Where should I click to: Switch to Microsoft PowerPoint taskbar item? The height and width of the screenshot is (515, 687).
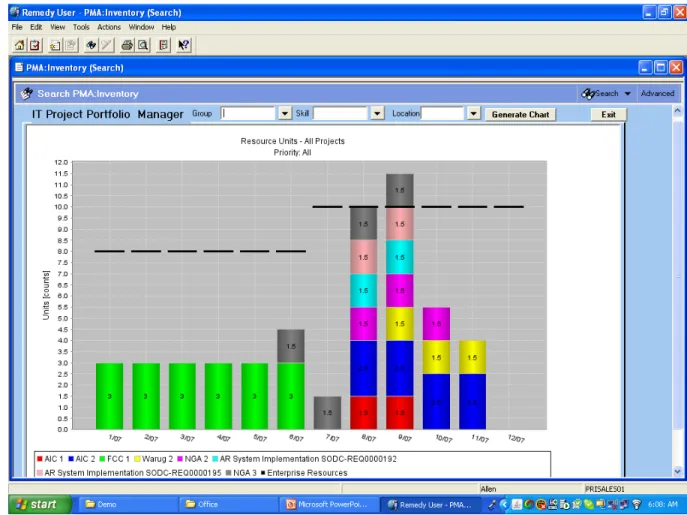point(329,504)
